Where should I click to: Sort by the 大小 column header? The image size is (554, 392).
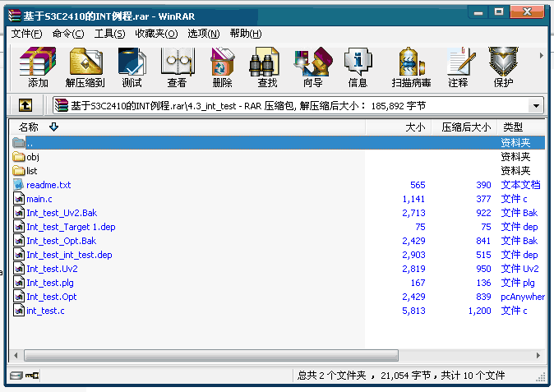tap(399, 127)
